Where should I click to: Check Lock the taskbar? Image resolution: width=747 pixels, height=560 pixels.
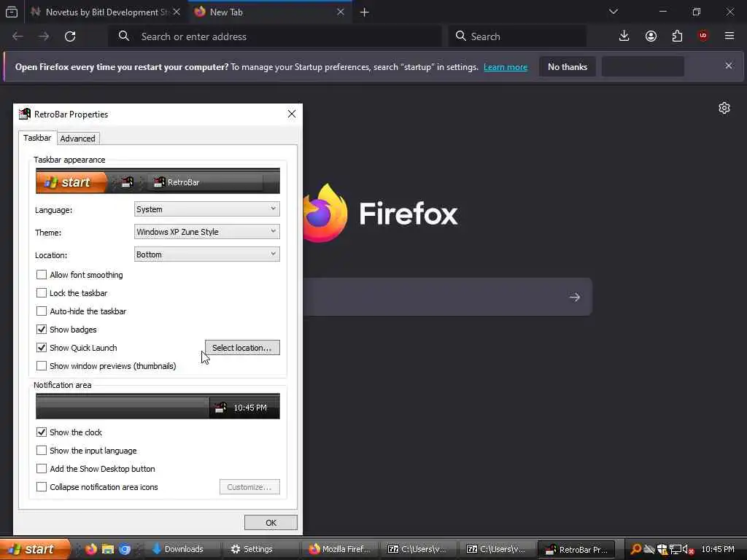coord(42,293)
